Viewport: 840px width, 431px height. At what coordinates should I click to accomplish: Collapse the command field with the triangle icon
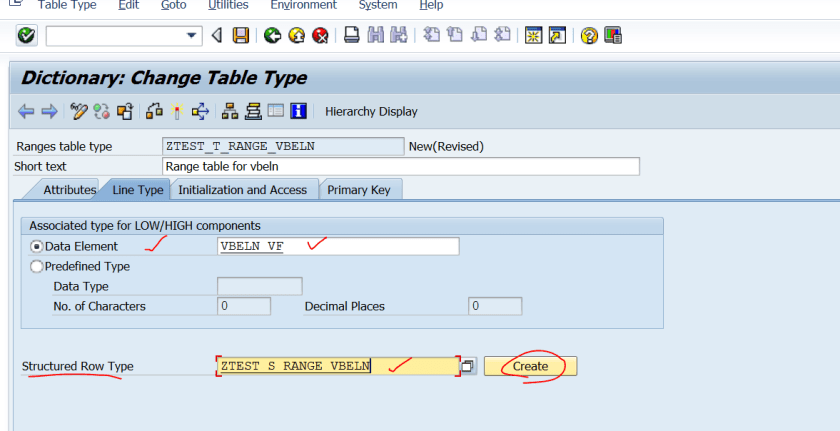point(216,36)
